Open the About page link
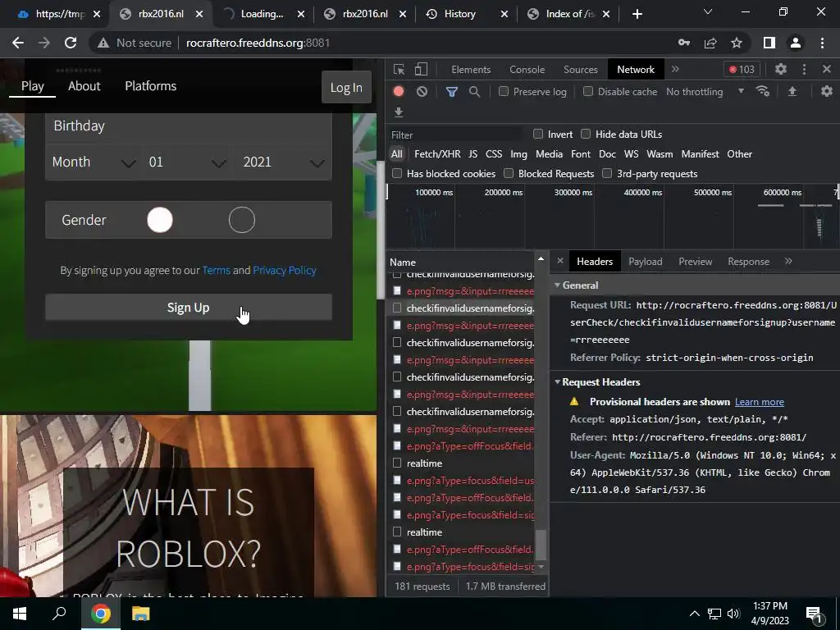The image size is (840, 630). click(x=84, y=85)
